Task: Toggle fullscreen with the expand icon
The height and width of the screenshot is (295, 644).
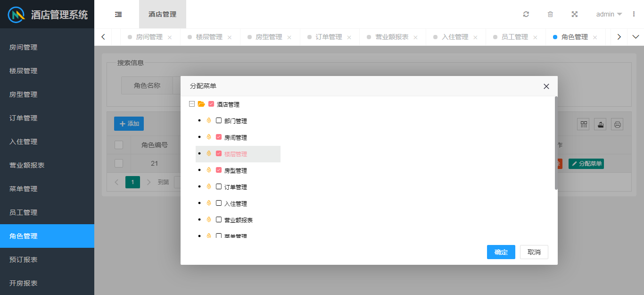Action: click(x=575, y=14)
